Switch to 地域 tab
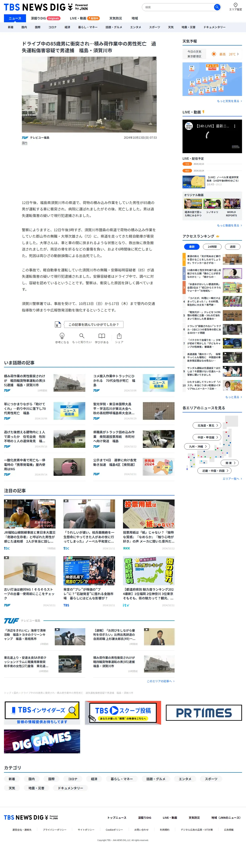This screenshot has height=868, width=246. pos(135,18)
